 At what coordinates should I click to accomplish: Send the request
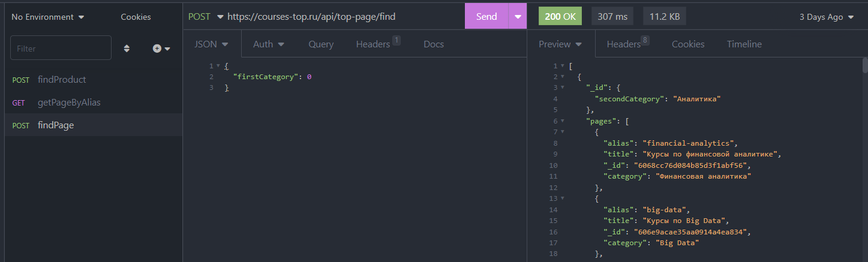tap(486, 17)
